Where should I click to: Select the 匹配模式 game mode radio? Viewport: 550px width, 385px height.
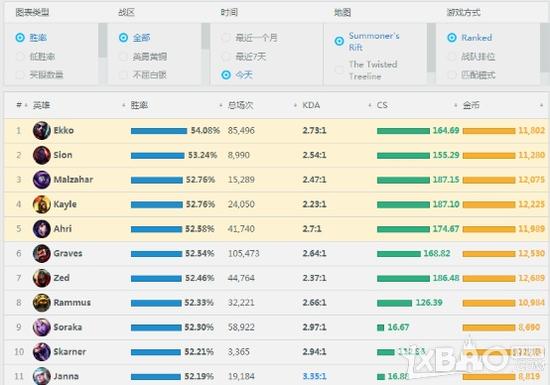[x=452, y=75]
